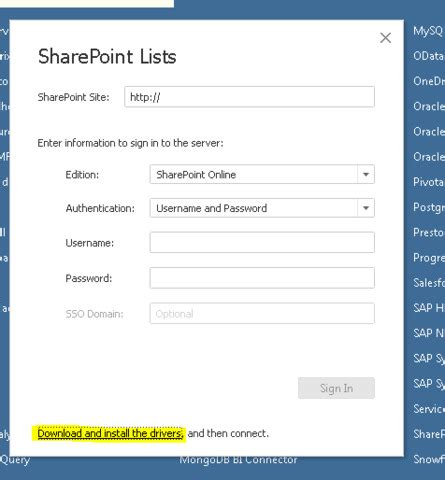
Task: Open the Authentication dropdown arrow
Action: (x=366, y=208)
